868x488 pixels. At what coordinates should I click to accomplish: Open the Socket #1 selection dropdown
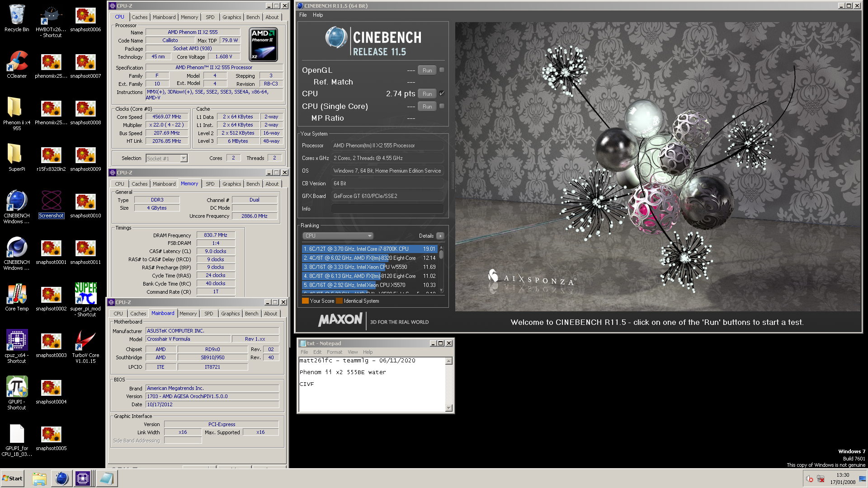point(166,158)
